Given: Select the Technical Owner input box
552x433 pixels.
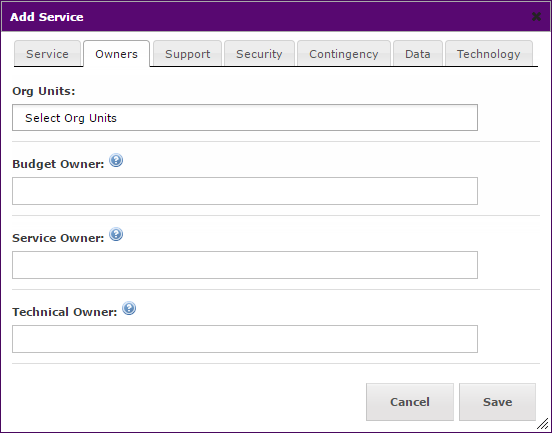Looking at the screenshot, I should click(x=245, y=339).
